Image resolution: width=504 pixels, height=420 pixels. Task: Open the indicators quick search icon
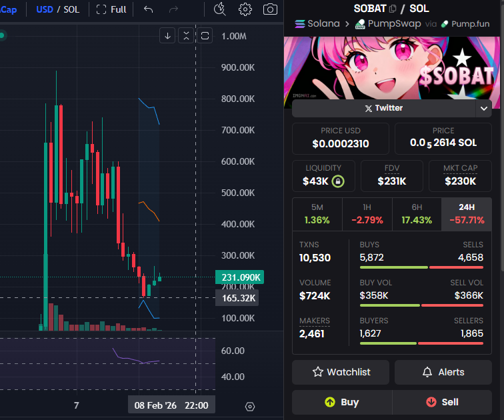pos(220,9)
